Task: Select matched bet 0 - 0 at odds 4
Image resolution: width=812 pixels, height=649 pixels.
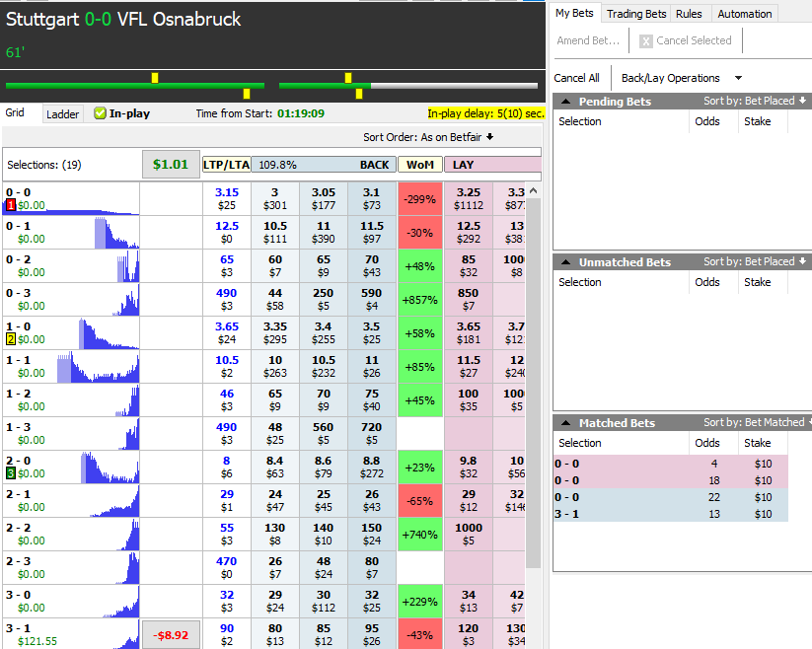Action: (671, 464)
